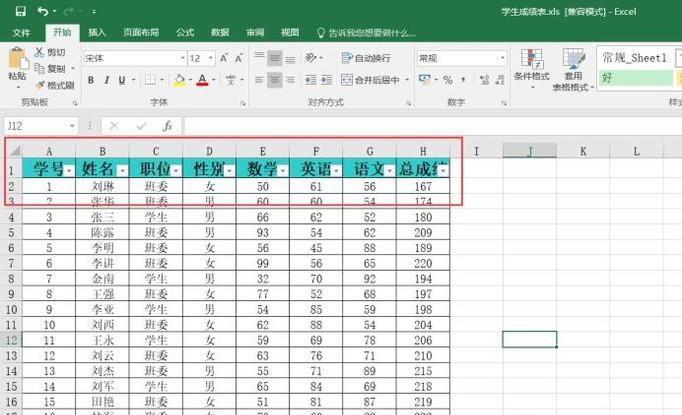Toggle align text right
The image size is (682, 415).
[291, 80]
